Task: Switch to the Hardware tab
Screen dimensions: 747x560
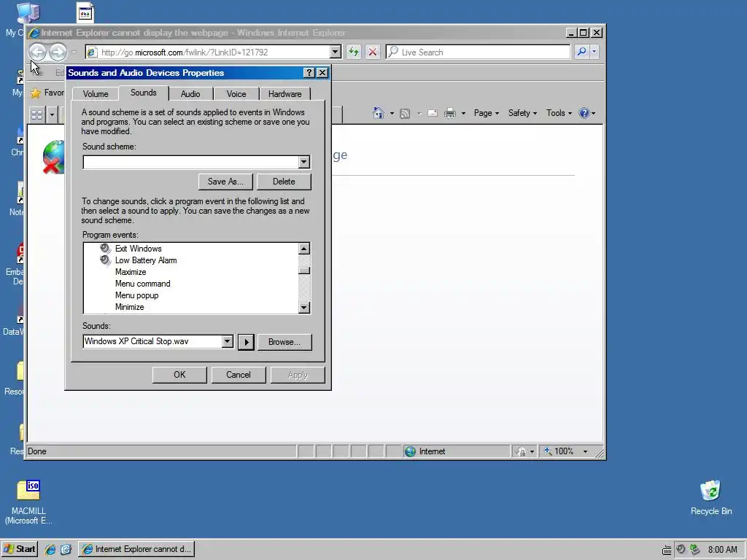Action: (285, 94)
